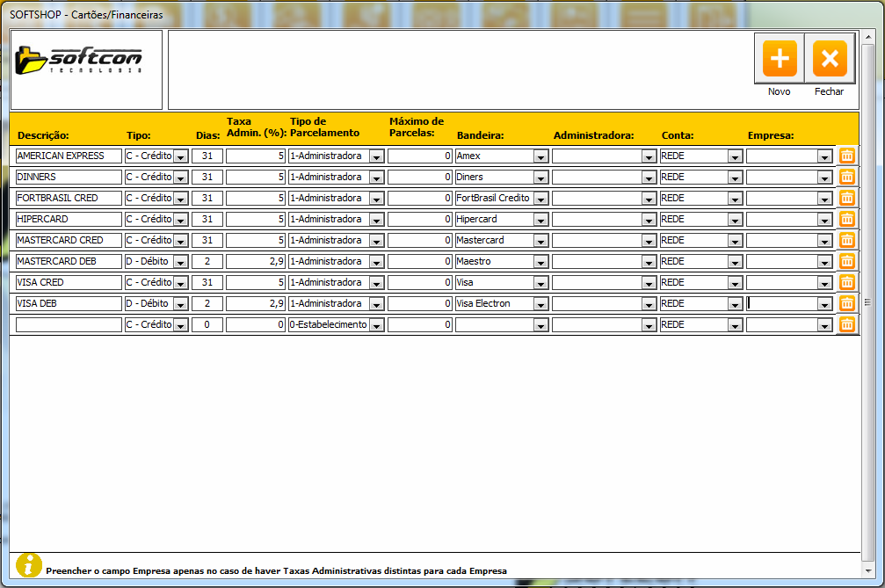Screen dimensions: 885x588
Task: Delete the AMERICAN EXPRESS row with trash icon
Action: (x=846, y=156)
